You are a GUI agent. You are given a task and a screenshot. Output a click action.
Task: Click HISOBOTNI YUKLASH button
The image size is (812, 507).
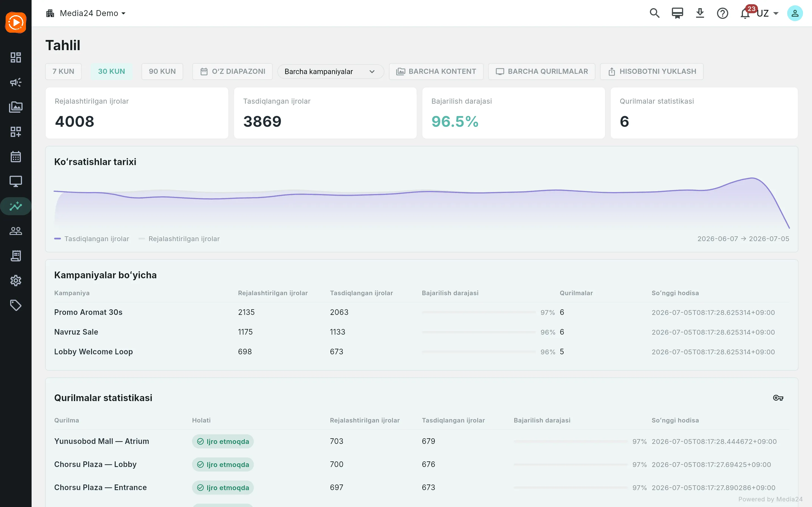(652, 72)
